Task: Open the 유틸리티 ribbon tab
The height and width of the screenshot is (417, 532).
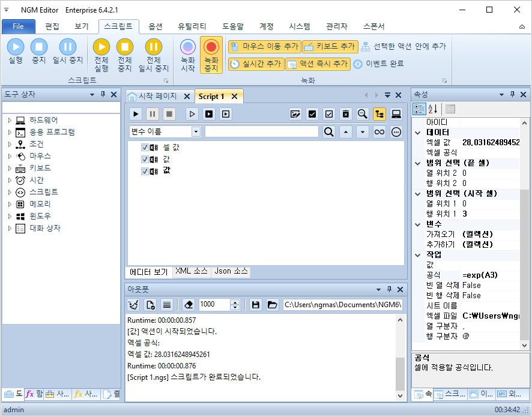Action: coord(192,26)
